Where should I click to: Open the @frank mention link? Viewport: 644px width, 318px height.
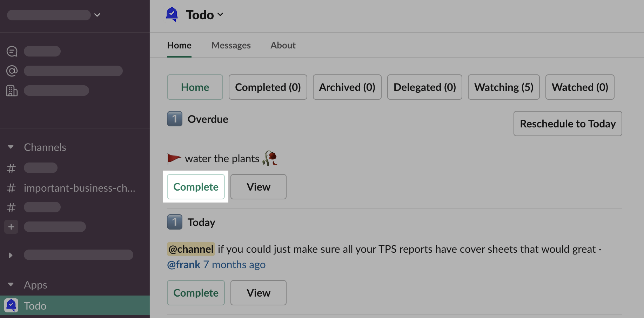[x=183, y=264]
